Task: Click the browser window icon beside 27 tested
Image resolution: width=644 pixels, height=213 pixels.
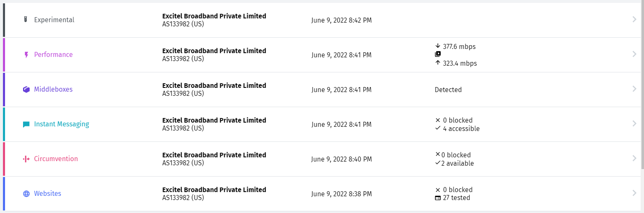Action: [x=438, y=198]
